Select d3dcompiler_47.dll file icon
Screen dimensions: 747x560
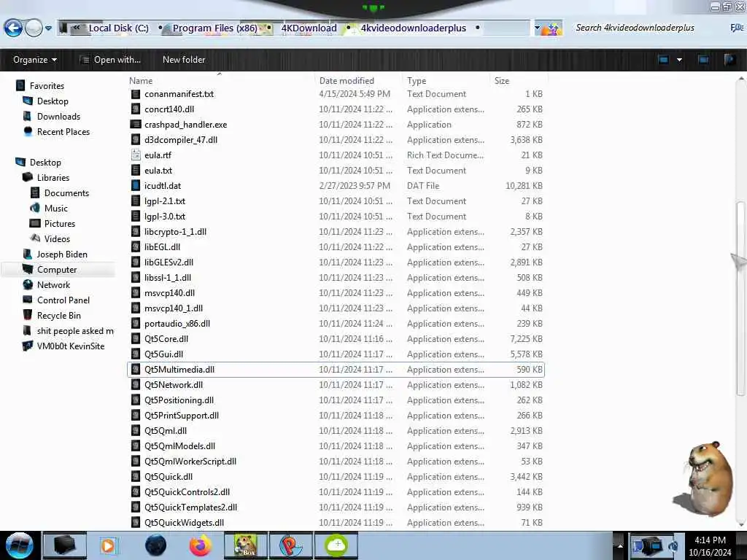(x=136, y=140)
